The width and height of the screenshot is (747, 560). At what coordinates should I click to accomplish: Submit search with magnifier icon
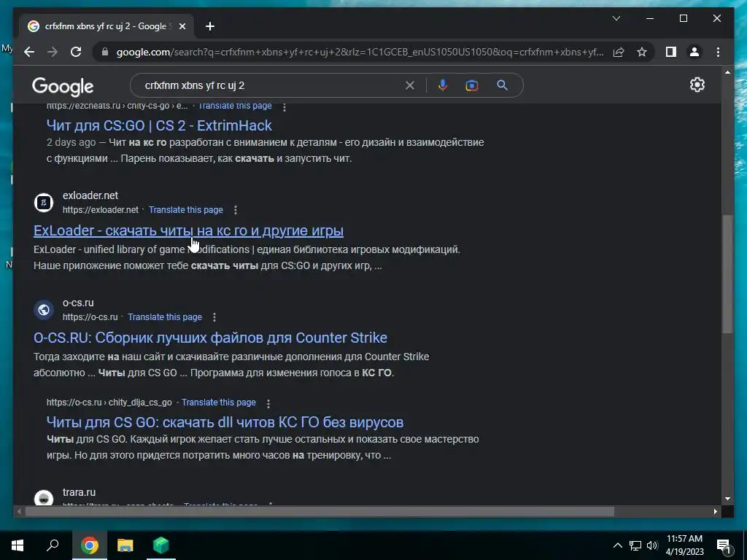pyautogui.click(x=502, y=85)
